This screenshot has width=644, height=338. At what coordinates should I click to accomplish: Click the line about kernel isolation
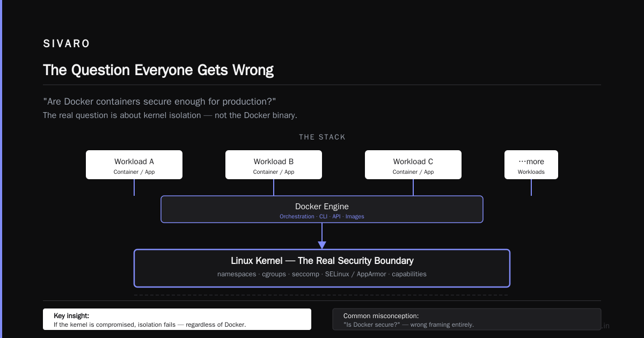pos(170,115)
